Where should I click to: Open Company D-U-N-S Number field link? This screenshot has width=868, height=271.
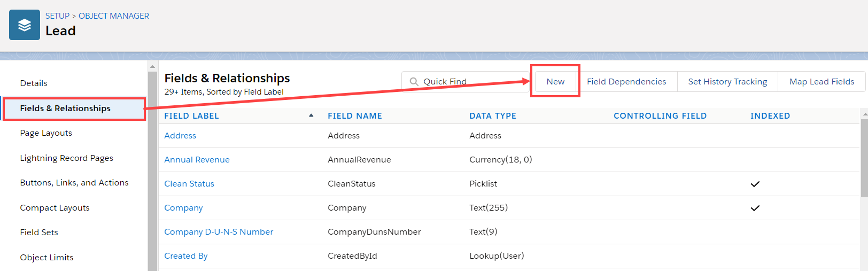coord(219,232)
